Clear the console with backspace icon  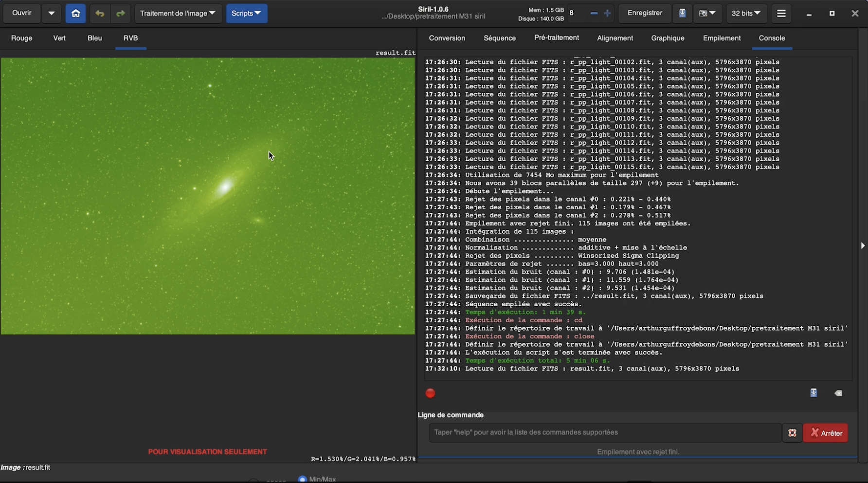(838, 393)
